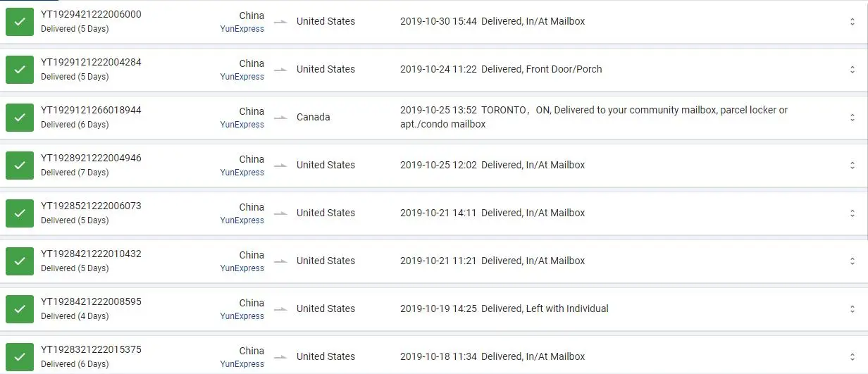Click delivered status icon for YT1929121266018944
Viewport: 868px width, 374px height.
point(20,118)
